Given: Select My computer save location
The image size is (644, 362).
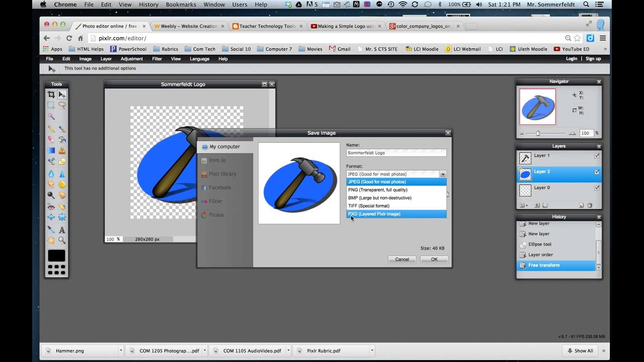Looking at the screenshot, I should pyautogui.click(x=225, y=147).
